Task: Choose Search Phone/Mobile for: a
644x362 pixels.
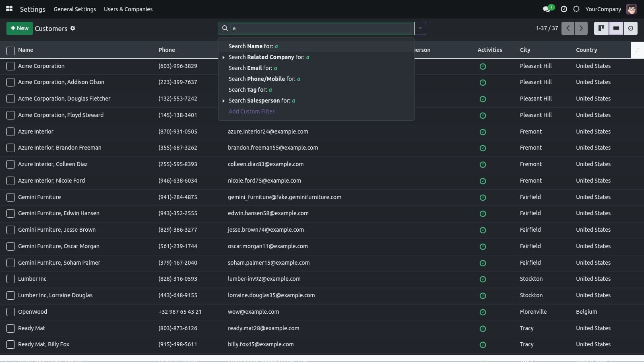Action: click(x=316, y=79)
